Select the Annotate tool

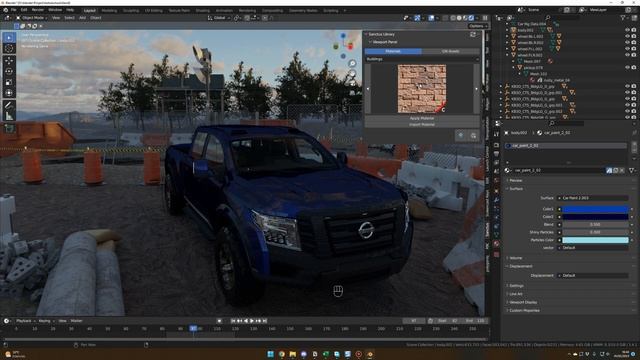click(x=9, y=105)
